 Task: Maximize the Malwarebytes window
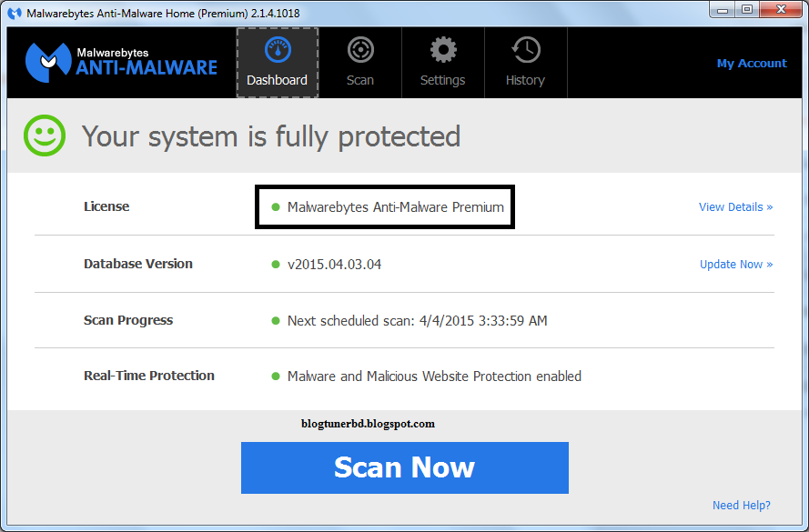click(x=746, y=10)
